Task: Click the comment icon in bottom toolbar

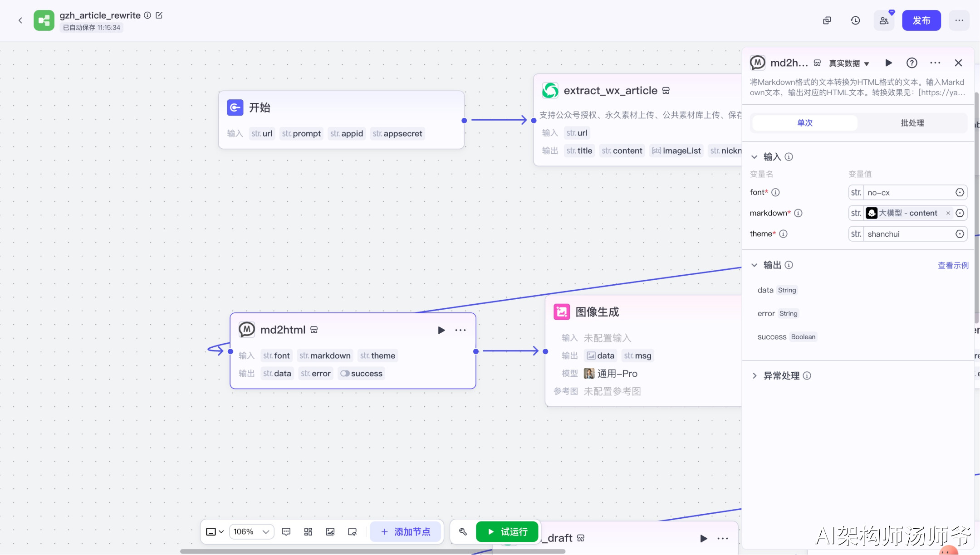Action: click(286, 531)
